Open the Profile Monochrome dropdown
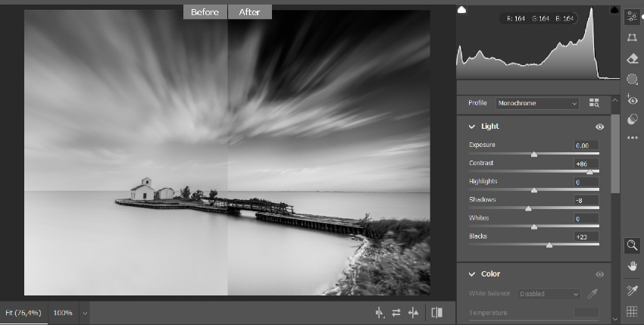Image resolution: width=644 pixels, height=325 pixels. (537, 103)
